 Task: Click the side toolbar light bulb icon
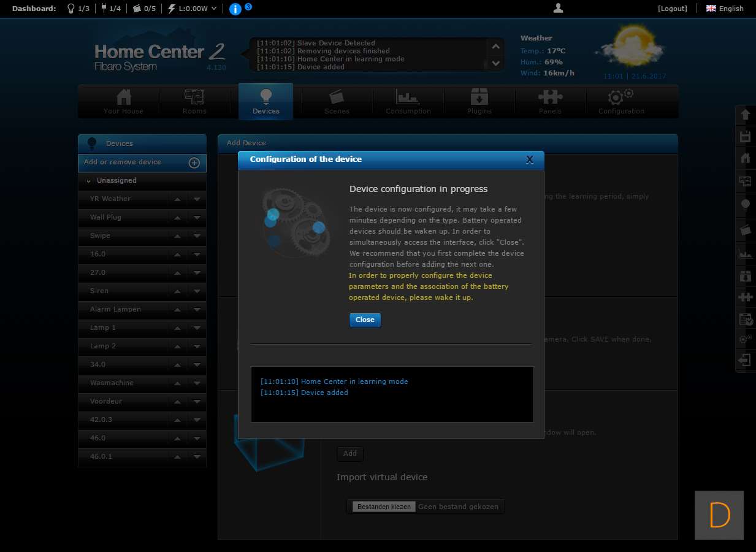[746, 205]
